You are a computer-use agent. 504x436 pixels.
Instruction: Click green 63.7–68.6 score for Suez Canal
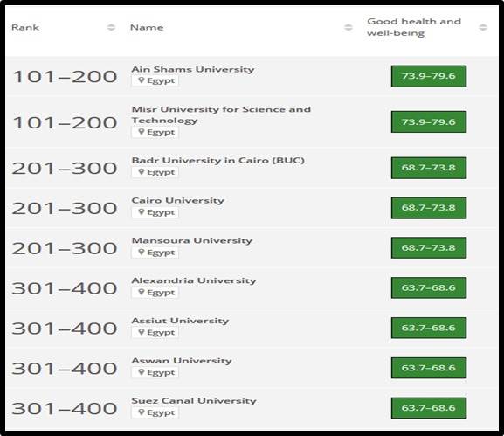[429, 408]
